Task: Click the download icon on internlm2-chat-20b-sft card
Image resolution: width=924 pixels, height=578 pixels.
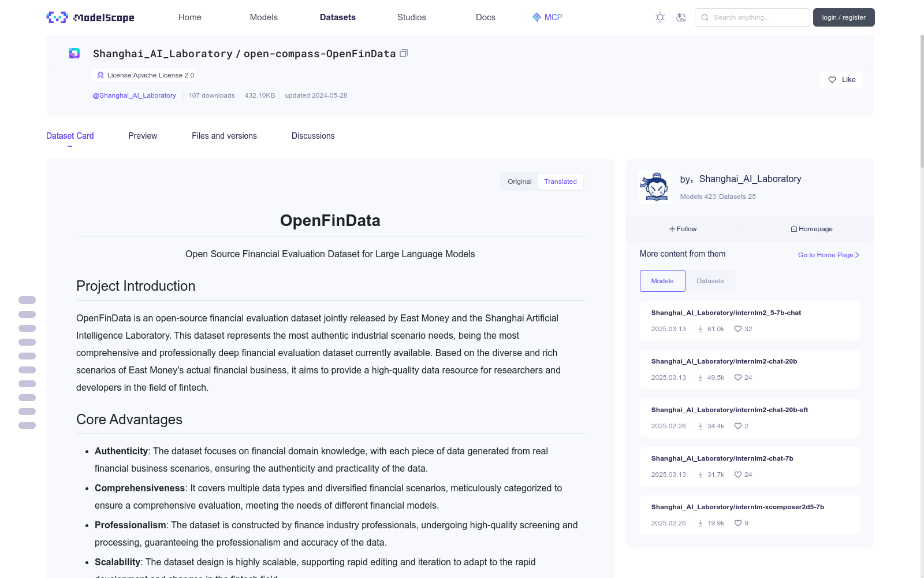Action: point(701,426)
